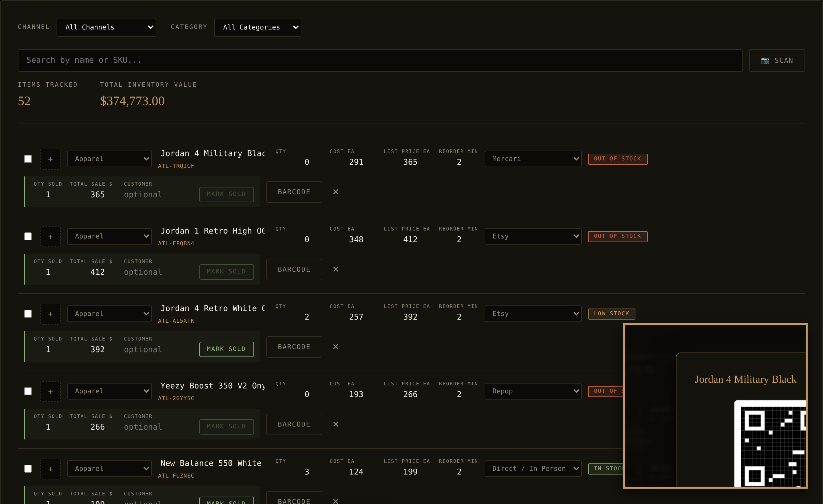Click plus icon for New Balance 550 White
This screenshot has height=504, width=823.
[50, 469]
